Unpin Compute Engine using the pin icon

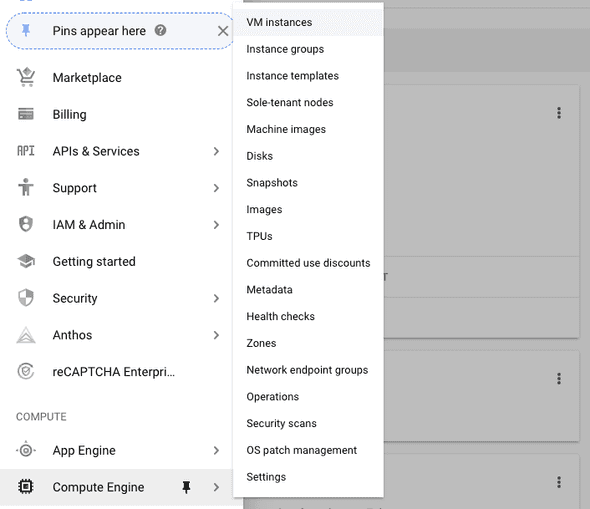tap(186, 487)
